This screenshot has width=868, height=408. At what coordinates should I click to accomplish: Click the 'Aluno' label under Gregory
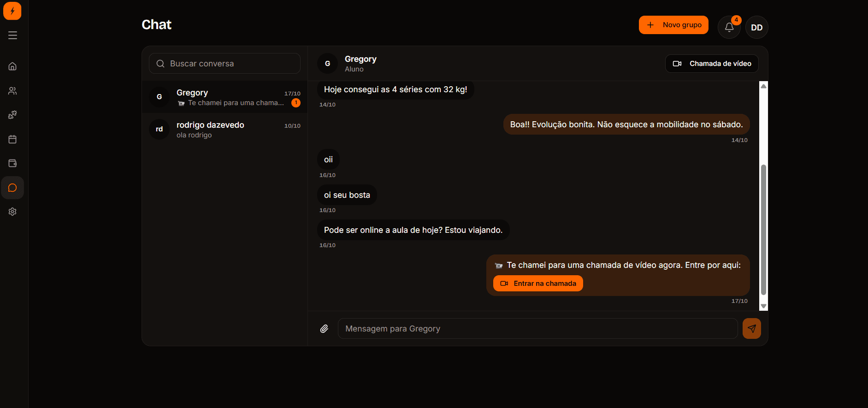pos(354,69)
